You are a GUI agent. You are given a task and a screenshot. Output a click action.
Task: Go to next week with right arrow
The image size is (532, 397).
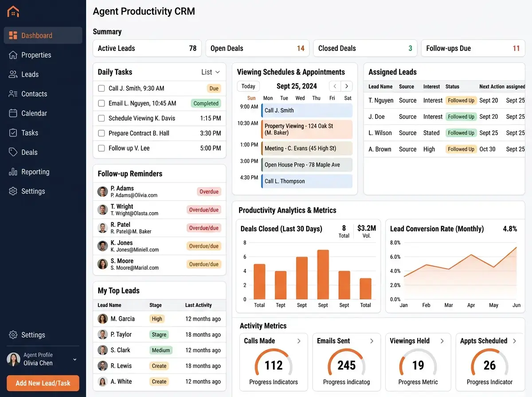click(347, 86)
